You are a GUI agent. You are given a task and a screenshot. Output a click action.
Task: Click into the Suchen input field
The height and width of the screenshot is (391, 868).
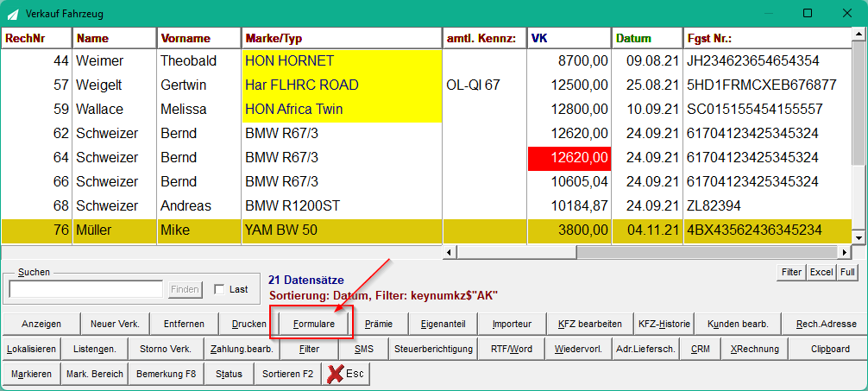coord(85,289)
